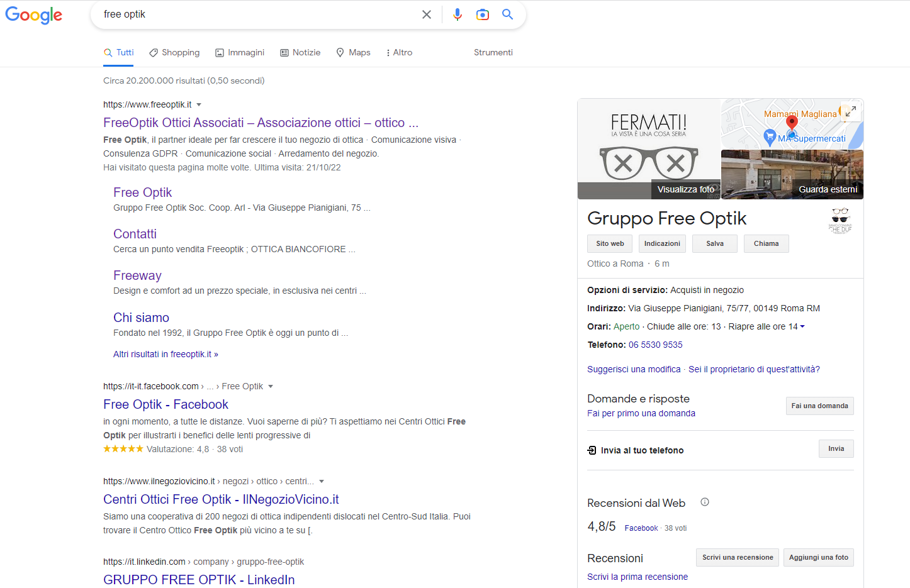Viewport: 910px width, 588px height.
Task: Clear the search box with the X icon
Action: (x=427, y=14)
